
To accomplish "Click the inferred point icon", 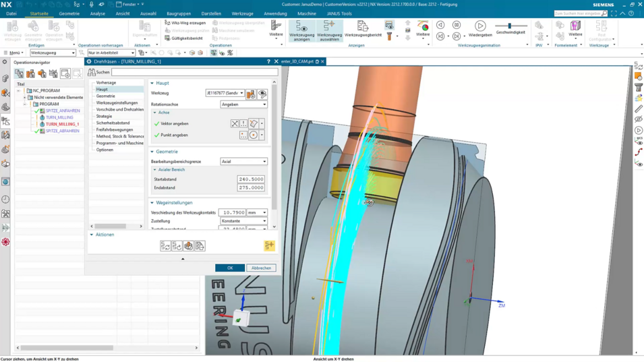I will tap(254, 135).
